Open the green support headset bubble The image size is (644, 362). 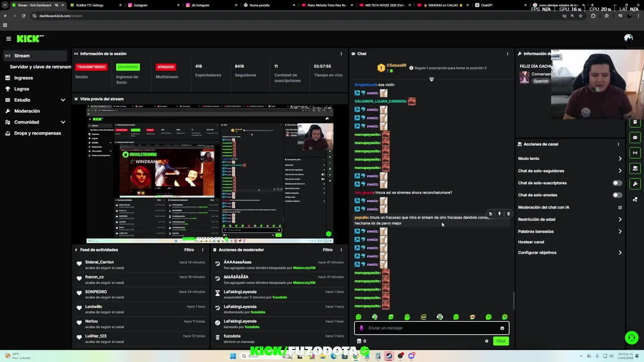631,338
